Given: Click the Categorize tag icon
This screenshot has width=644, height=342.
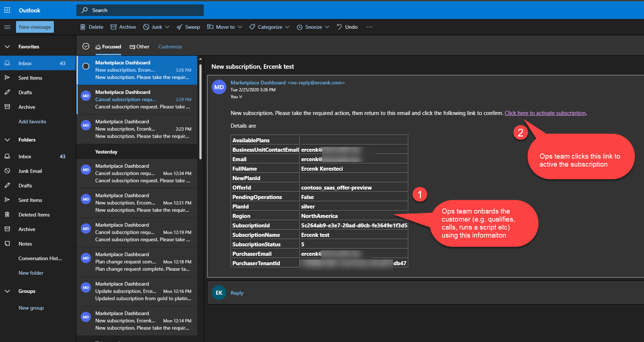Looking at the screenshot, I should (x=252, y=27).
